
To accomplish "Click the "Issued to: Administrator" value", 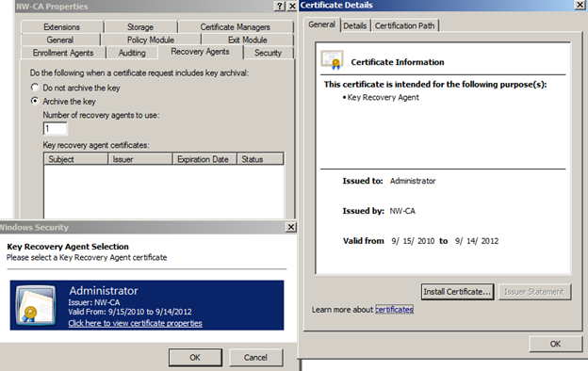I will pos(413,181).
